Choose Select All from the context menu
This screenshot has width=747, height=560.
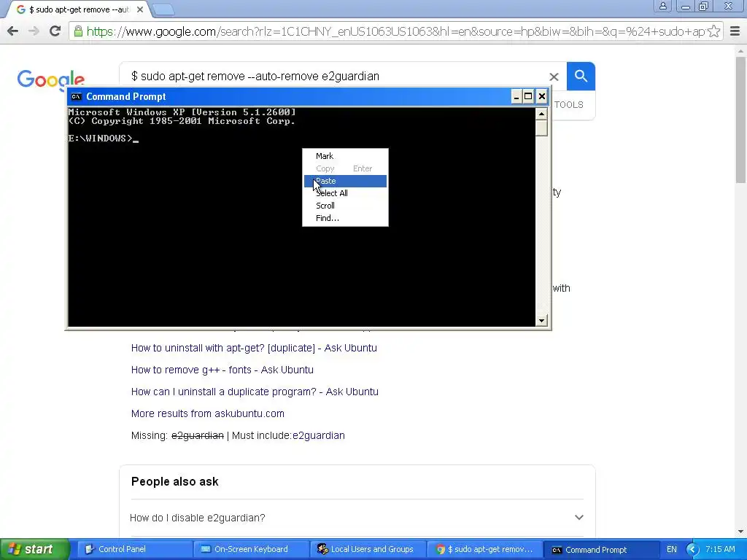click(345, 193)
